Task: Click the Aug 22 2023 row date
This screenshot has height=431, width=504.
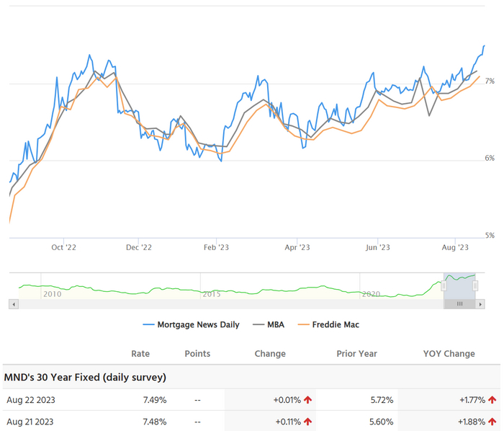Action: [x=30, y=399]
